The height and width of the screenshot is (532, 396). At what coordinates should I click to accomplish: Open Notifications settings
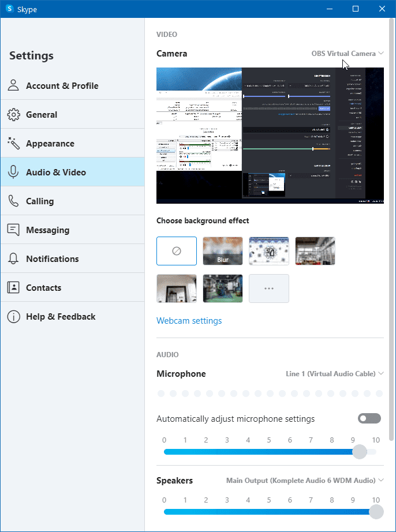click(73, 258)
